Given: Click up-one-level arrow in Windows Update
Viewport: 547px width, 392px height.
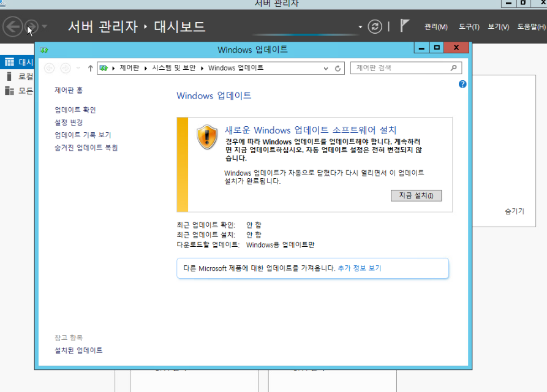Looking at the screenshot, I should coord(91,68).
